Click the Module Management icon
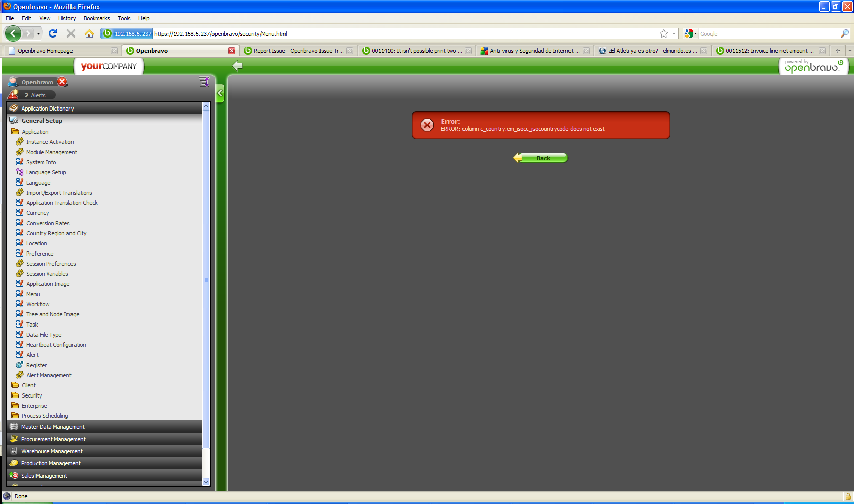 click(x=20, y=152)
